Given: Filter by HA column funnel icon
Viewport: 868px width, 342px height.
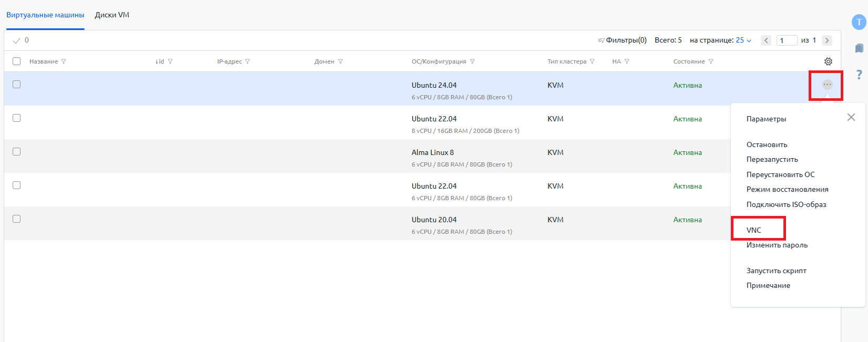Looking at the screenshot, I should pyautogui.click(x=627, y=61).
